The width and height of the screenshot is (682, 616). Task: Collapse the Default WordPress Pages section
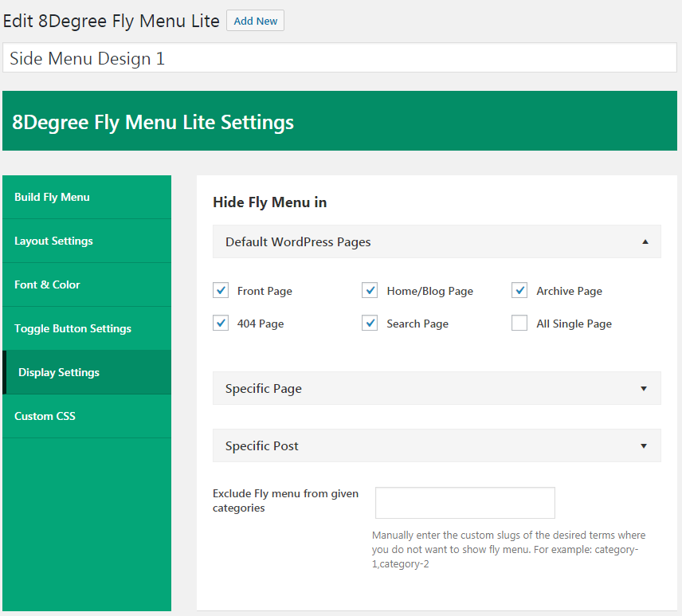[437, 242]
